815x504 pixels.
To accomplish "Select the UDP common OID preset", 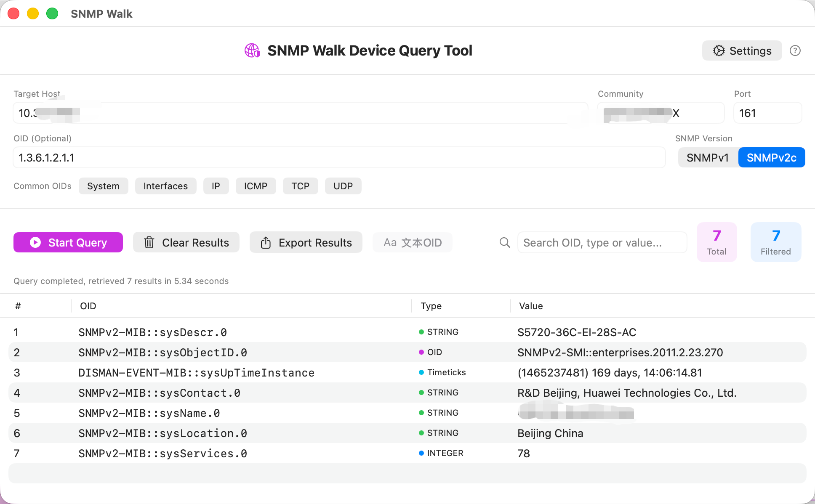I will (x=343, y=186).
